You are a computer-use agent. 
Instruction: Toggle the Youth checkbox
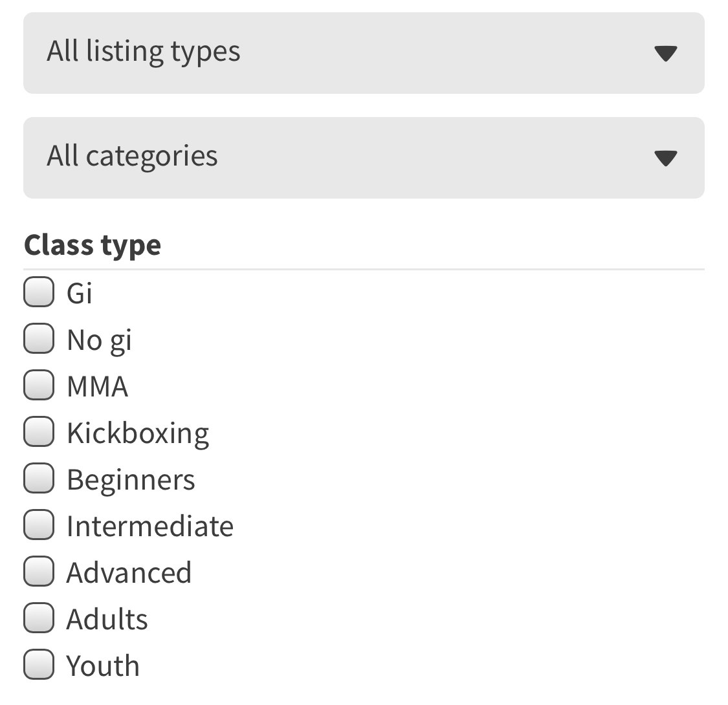pyautogui.click(x=38, y=666)
